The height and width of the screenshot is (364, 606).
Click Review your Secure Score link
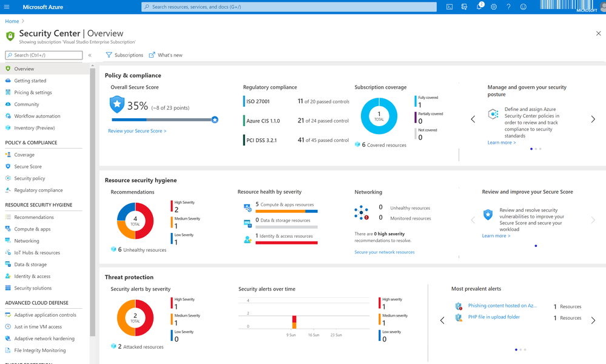point(137,131)
